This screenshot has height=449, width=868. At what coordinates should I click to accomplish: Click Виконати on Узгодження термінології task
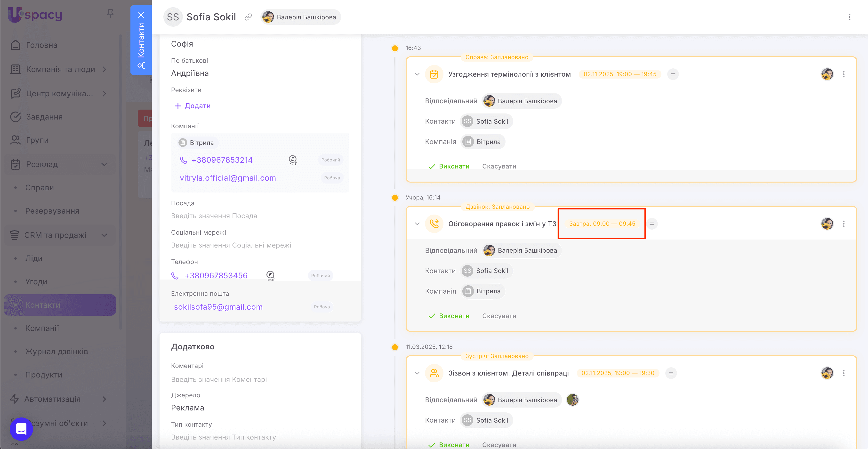click(x=449, y=166)
